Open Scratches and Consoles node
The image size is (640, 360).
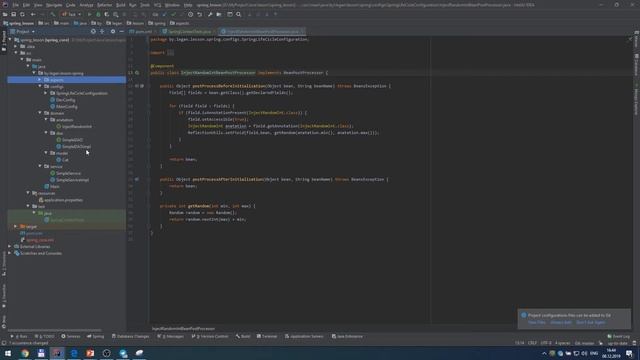tap(38, 253)
